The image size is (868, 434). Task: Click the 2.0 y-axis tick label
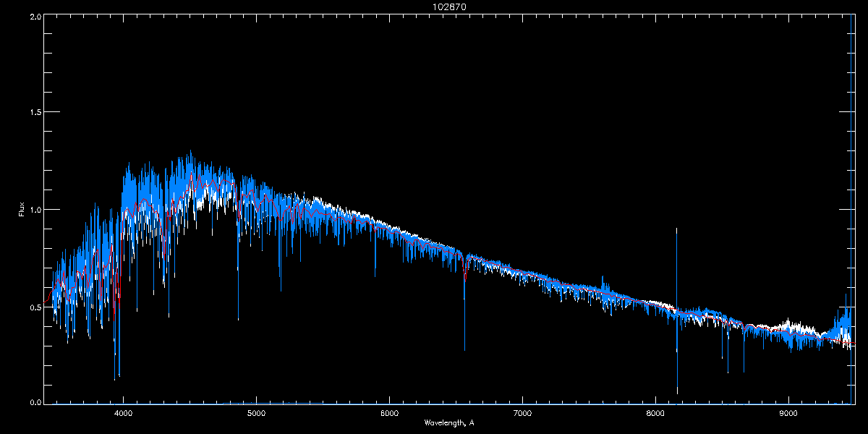[35, 16]
